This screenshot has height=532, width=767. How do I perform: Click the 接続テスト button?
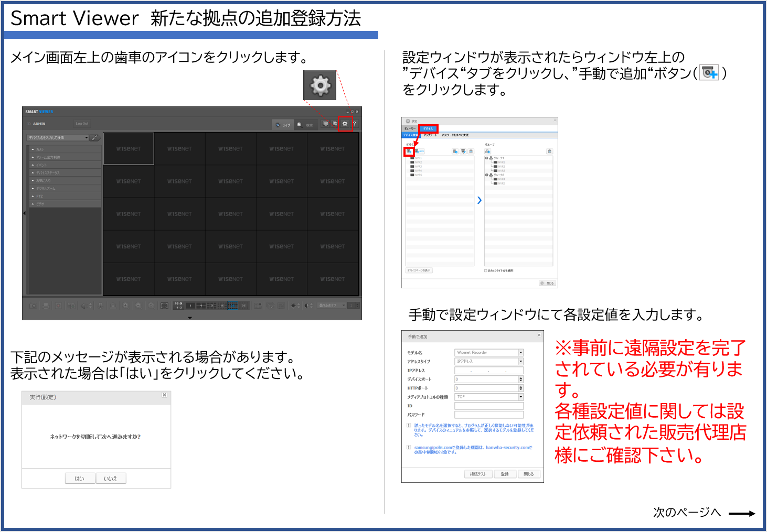(x=478, y=474)
